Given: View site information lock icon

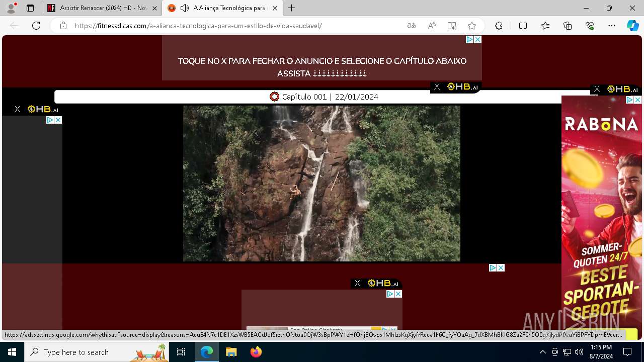Looking at the screenshot, I should point(63,26).
